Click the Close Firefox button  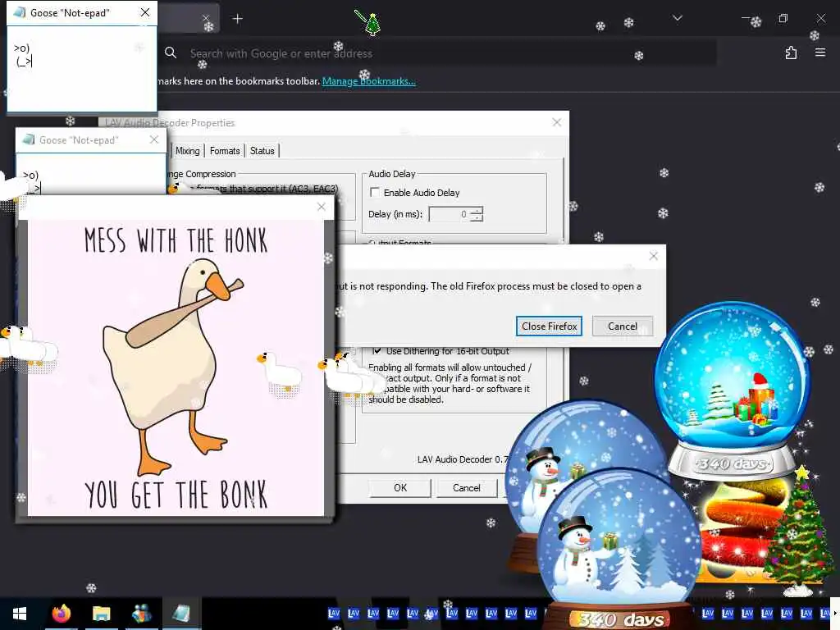pos(549,326)
